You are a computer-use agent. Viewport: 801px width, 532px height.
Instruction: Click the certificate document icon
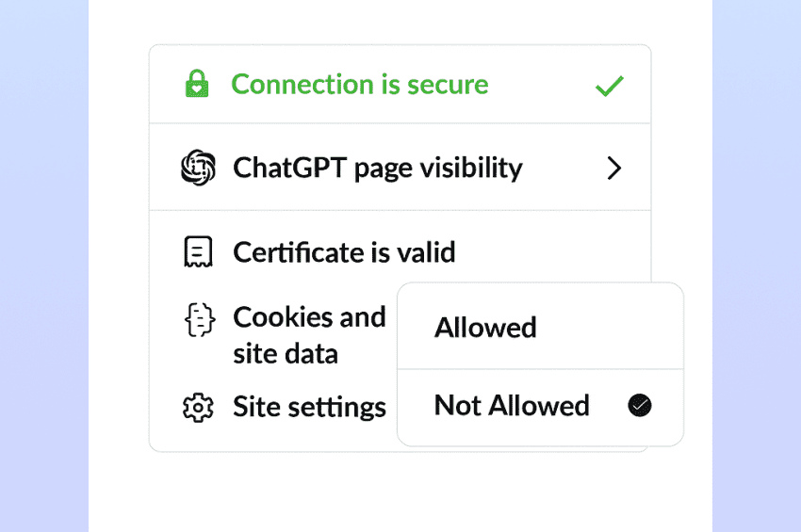tap(197, 252)
